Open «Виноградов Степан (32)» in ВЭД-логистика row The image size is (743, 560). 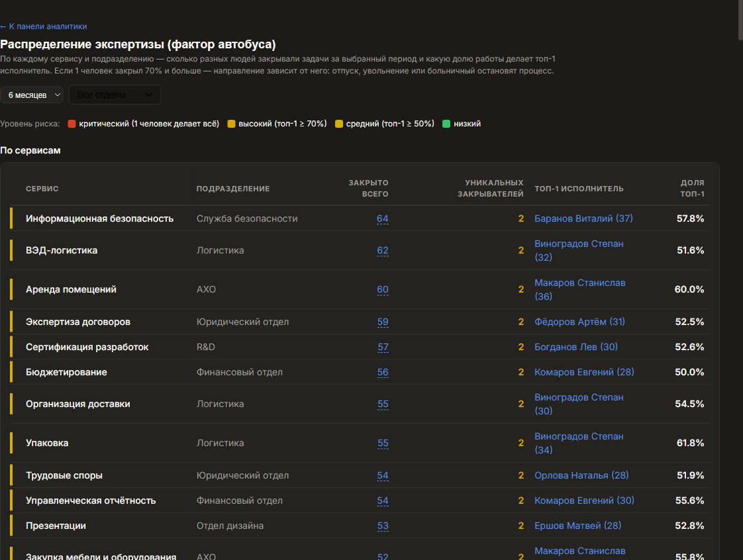(x=579, y=250)
